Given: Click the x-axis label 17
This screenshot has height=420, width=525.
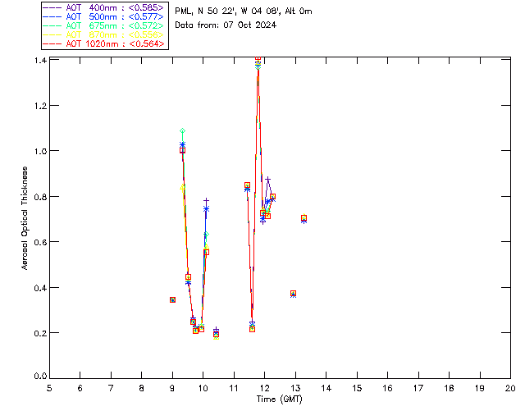Looking at the screenshot, I should [418, 388].
